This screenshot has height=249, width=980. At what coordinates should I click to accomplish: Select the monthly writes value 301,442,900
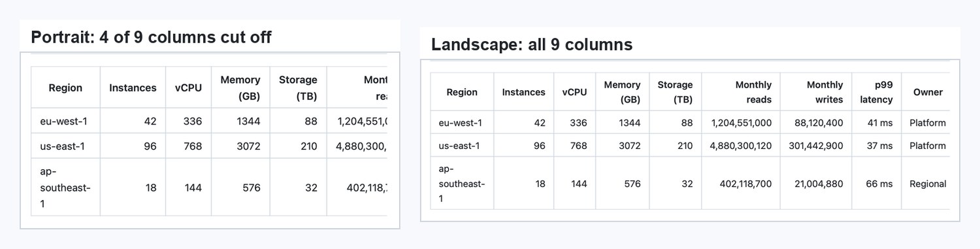[x=816, y=146]
